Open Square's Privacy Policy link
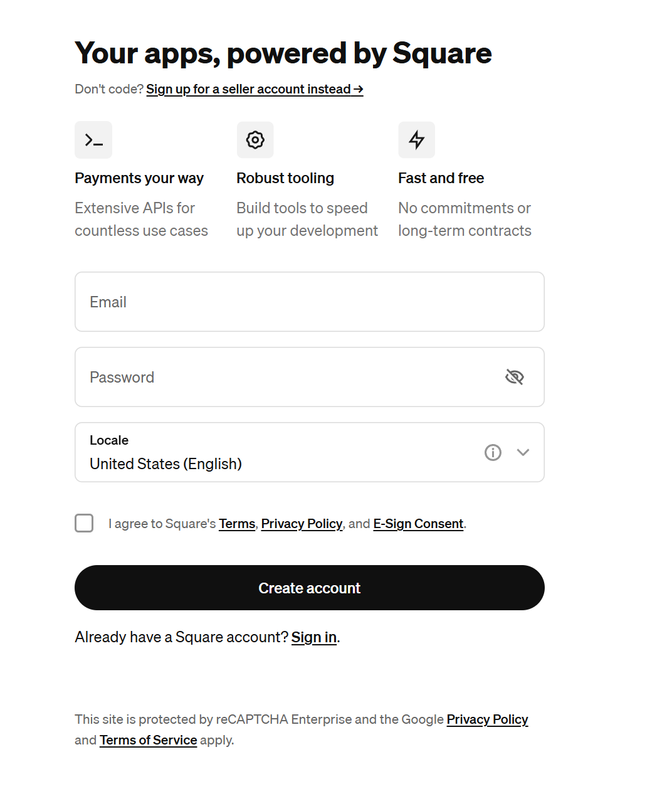The height and width of the screenshot is (789, 672). (x=302, y=524)
